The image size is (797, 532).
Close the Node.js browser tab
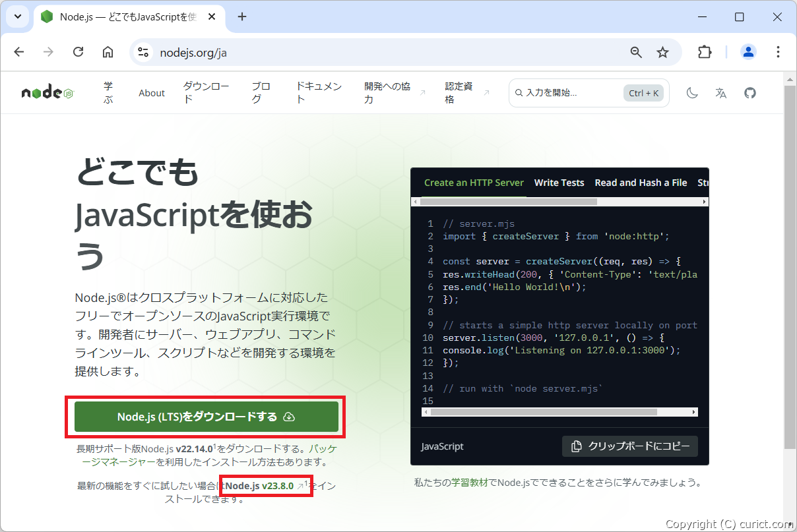(x=210, y=16)
